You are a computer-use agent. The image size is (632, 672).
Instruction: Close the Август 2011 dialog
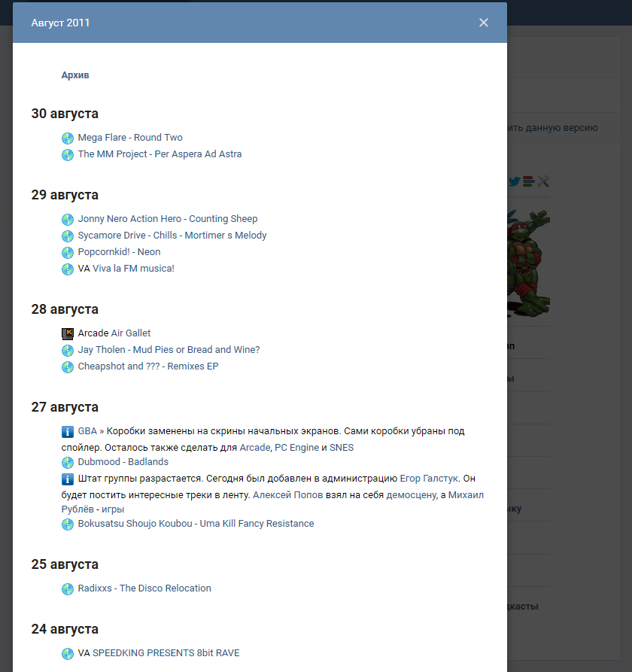484,23
